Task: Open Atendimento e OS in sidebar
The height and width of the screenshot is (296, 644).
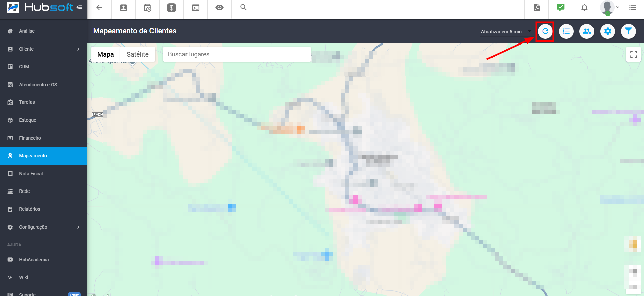Action: [x=43, y=85]
